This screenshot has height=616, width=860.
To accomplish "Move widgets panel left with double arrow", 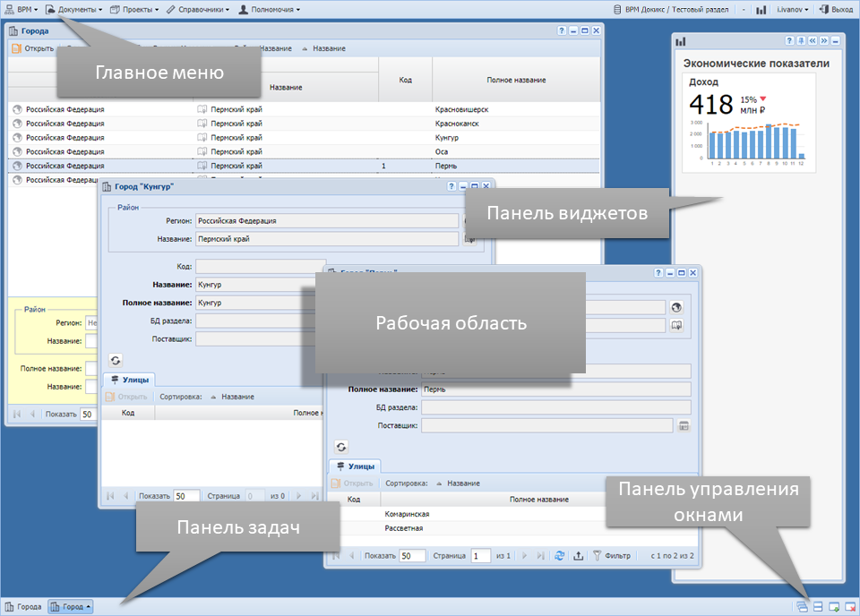I will (x=813, y=41).
